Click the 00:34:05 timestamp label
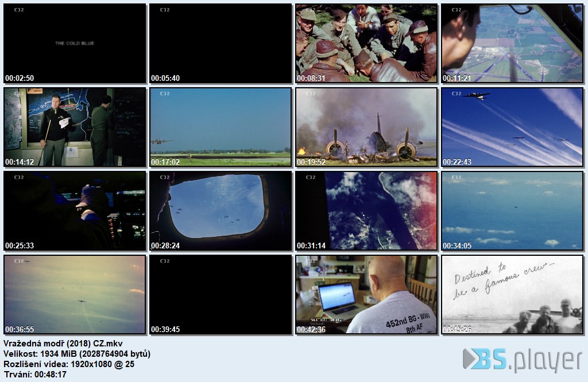 457,245
